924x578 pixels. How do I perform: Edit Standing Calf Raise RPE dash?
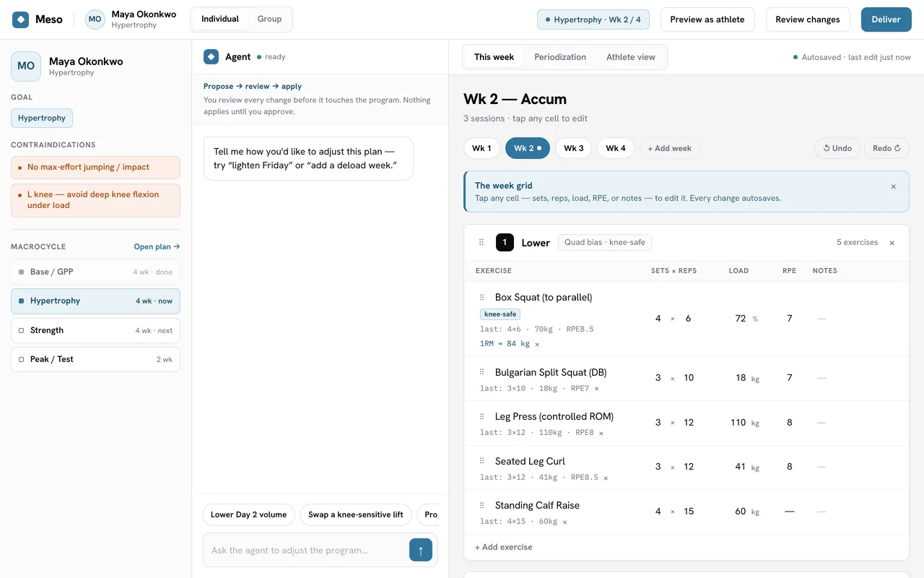[789, 512]
